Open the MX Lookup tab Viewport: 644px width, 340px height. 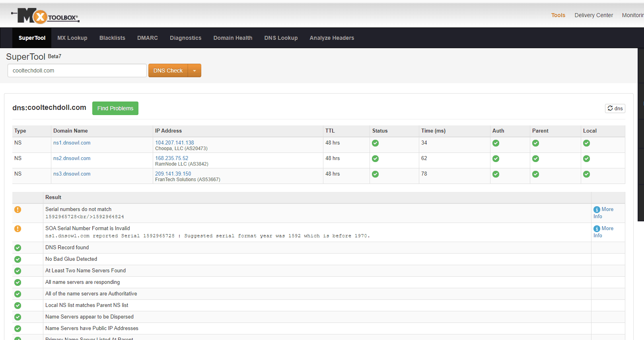pyautogui.click(x=72, y=38)
